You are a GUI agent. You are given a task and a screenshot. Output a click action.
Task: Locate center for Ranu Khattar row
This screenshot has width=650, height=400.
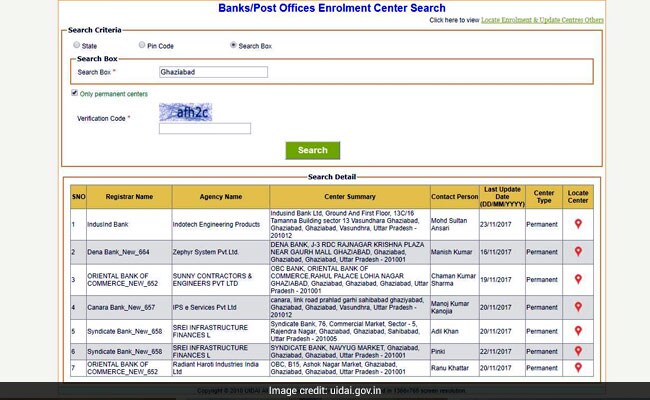578,368
